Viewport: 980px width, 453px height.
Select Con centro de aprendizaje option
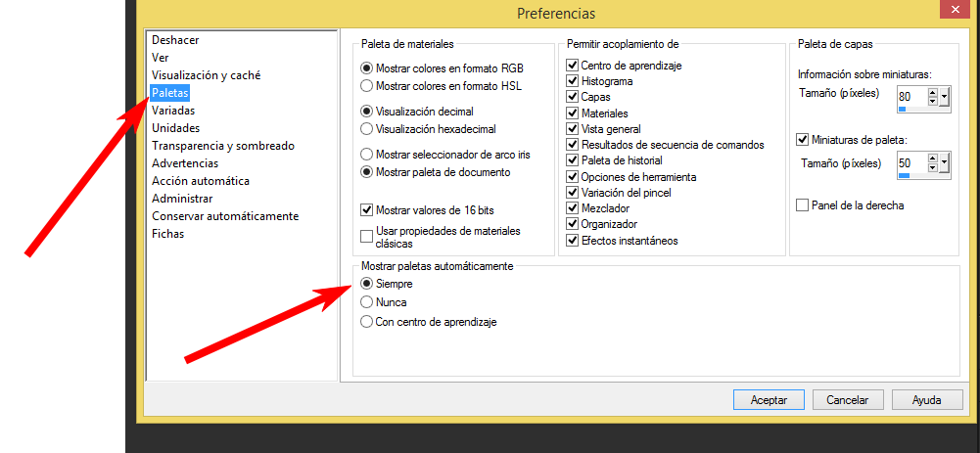tap(429, 323)
